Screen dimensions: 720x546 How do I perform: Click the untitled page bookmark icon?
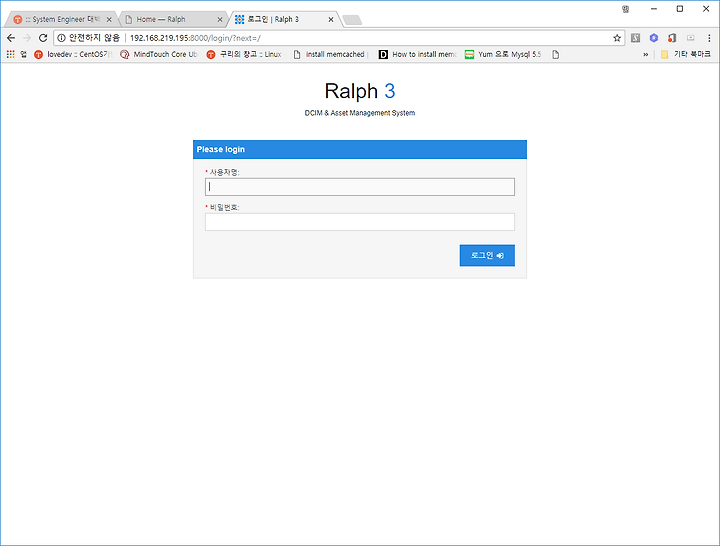pos(556,55)
